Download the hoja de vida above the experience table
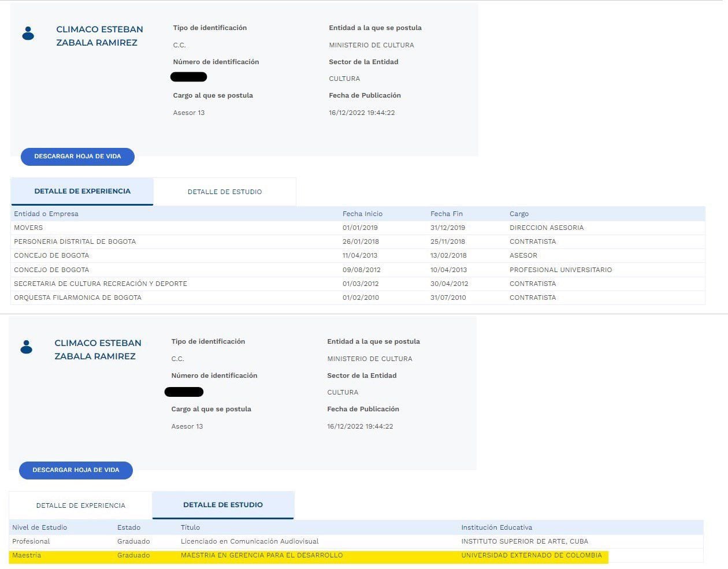728x569 pixels. (77, 157)
